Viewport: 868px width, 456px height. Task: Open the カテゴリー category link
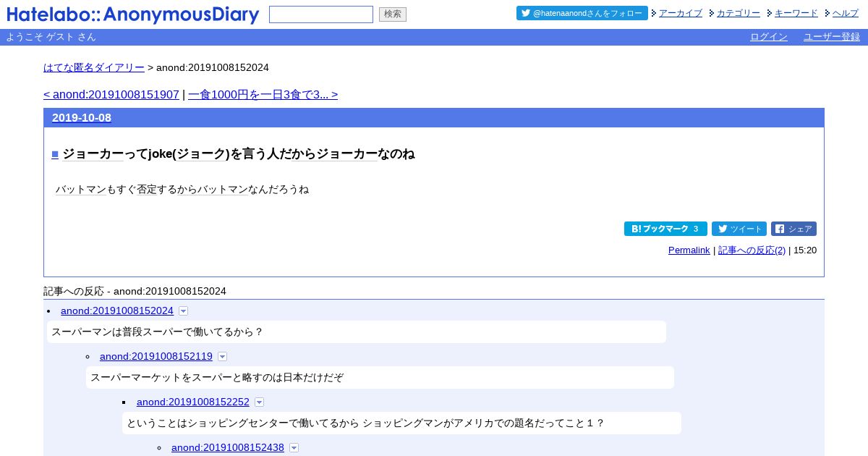tap(739, 13)
